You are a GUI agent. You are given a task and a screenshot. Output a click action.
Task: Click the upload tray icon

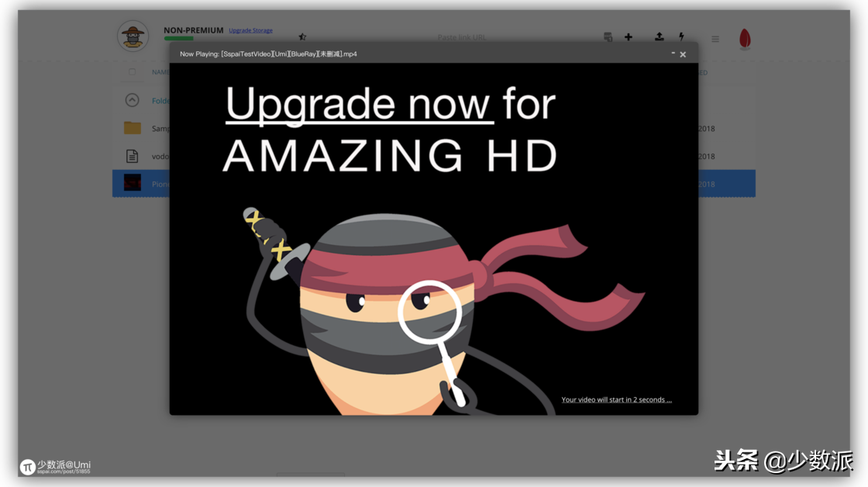coord(659,36)
